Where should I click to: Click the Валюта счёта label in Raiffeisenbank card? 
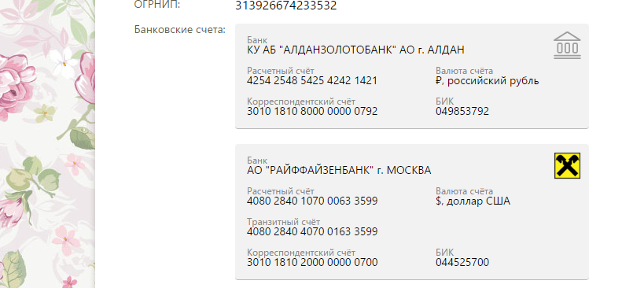pos(465,191)
